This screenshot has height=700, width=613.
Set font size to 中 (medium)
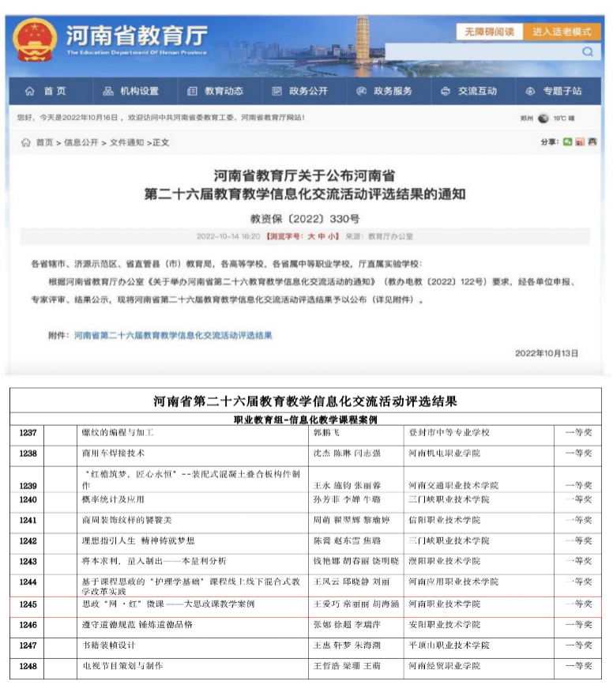tap(322, 237)
